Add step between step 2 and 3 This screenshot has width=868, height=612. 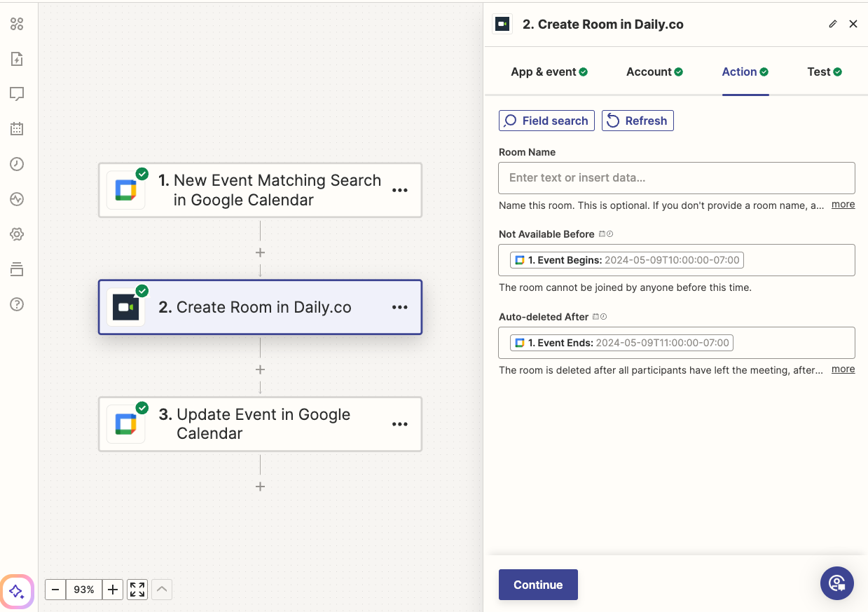(260, 369)
